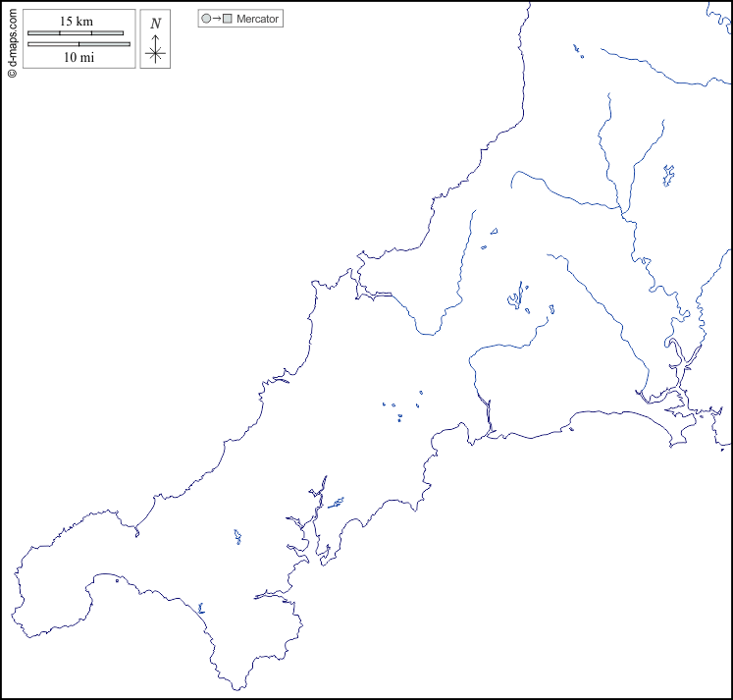Click the copyright symbol beside d-maps.com
The height and width of the screenshot is (700, 733).
[x=12, y=73]
